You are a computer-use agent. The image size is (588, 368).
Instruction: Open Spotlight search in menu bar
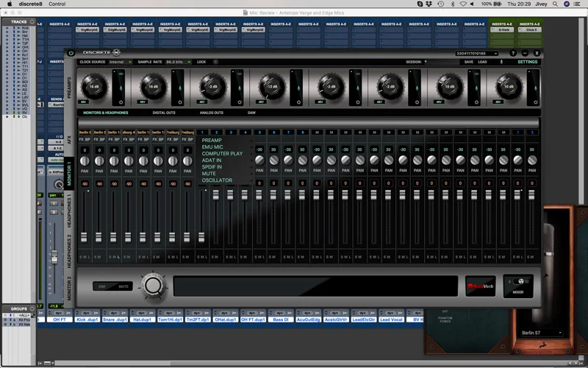tap(555, 4)
